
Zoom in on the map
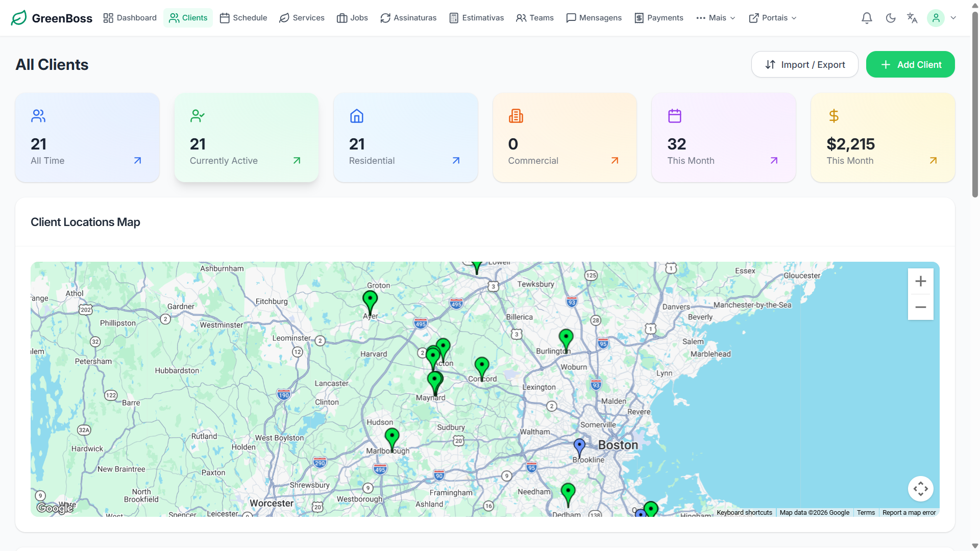(x=920, y=281)
